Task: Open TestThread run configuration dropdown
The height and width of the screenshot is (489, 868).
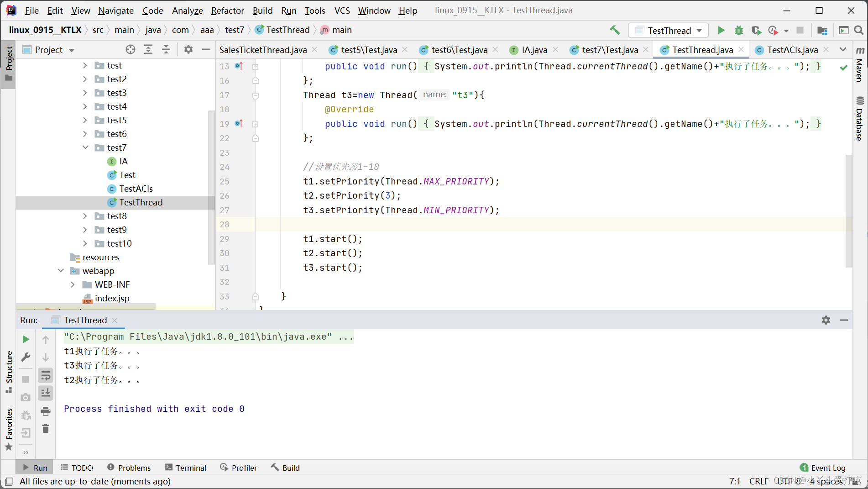Action: [669, 30]
